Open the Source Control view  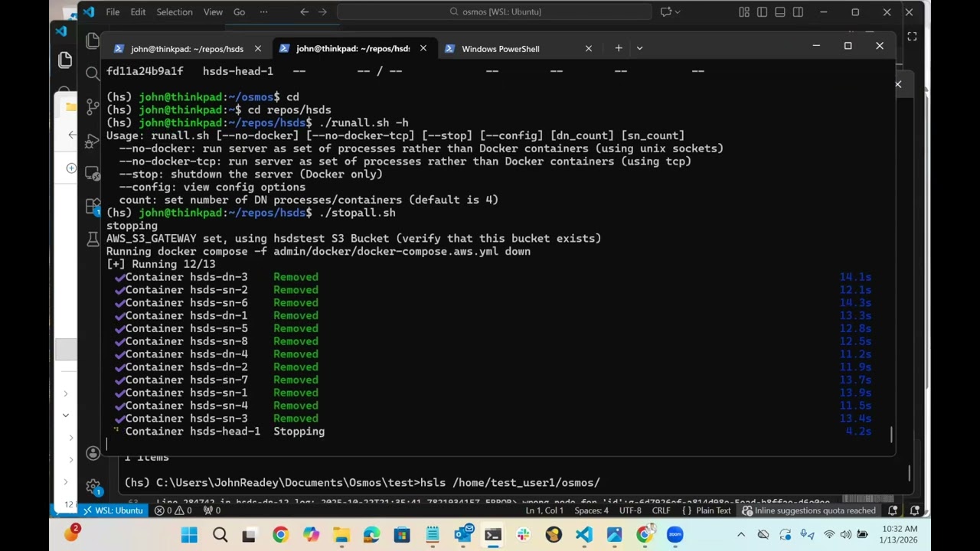92,106
